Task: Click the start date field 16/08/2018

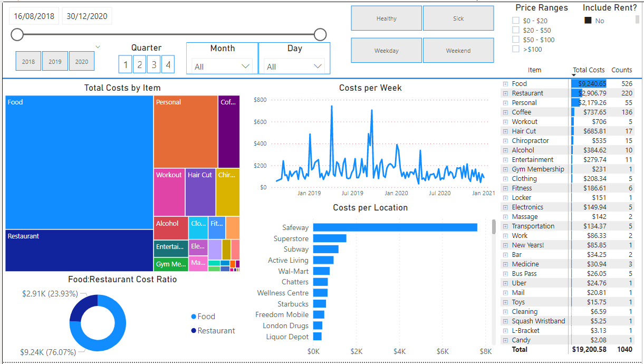Action: pyautogui.click(x=34, y=16)
